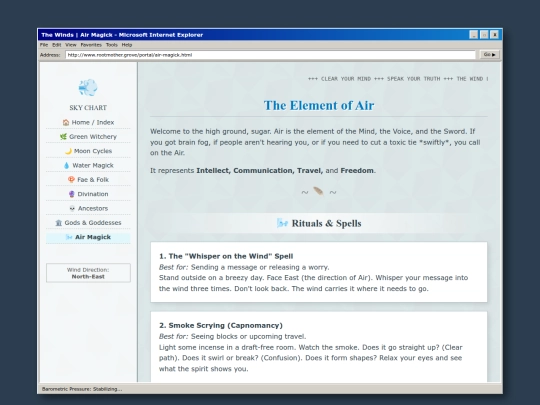Click the wind icon beside Air Magick
This screenshot has height=405, width=540.
(69, 237)
